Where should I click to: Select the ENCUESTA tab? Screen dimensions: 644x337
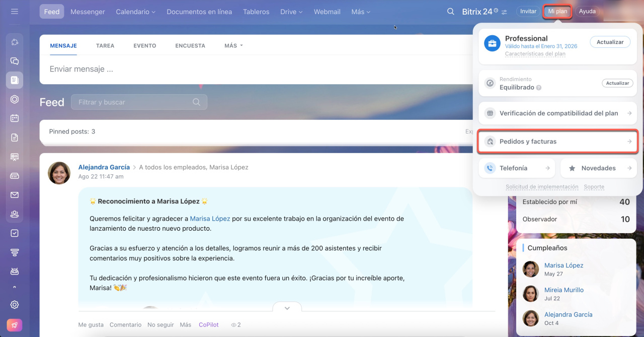[190, 45]
